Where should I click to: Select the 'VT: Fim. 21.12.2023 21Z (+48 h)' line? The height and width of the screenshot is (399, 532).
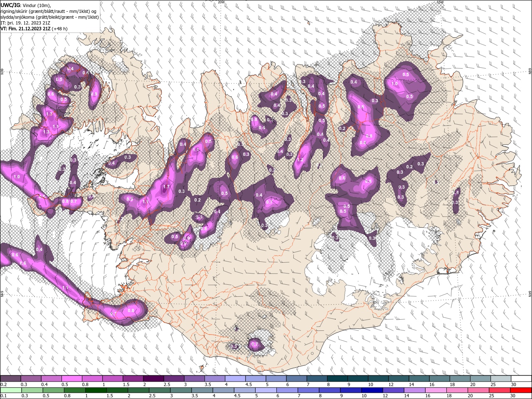tap(34, 29)
